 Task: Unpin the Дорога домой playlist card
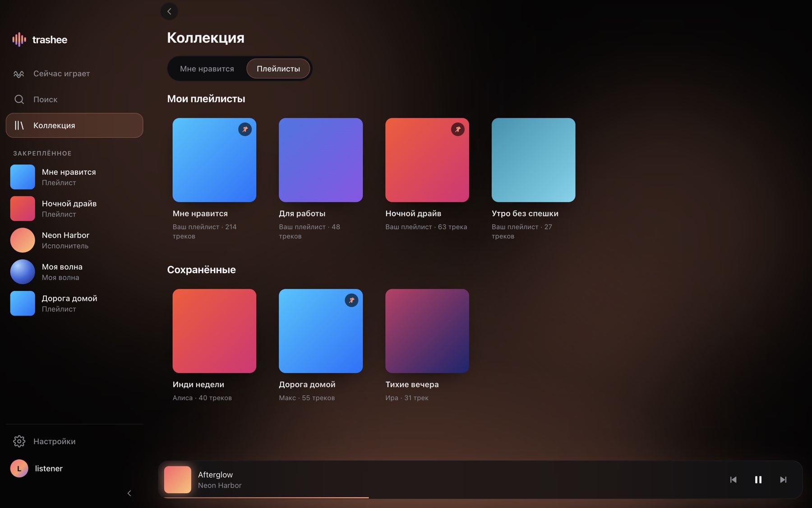pyautogui.click(x=351, y=300)
